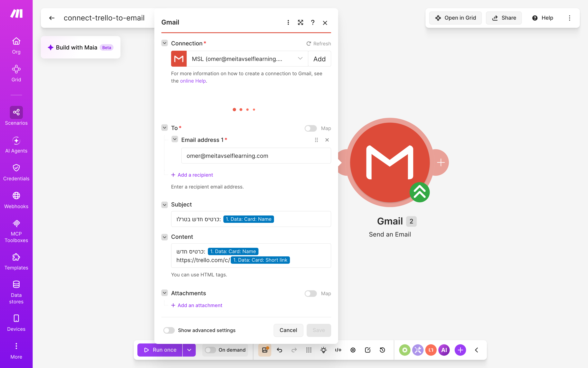Click the online Help link
The image size is (588, 368).
click(x=193, y=81)
